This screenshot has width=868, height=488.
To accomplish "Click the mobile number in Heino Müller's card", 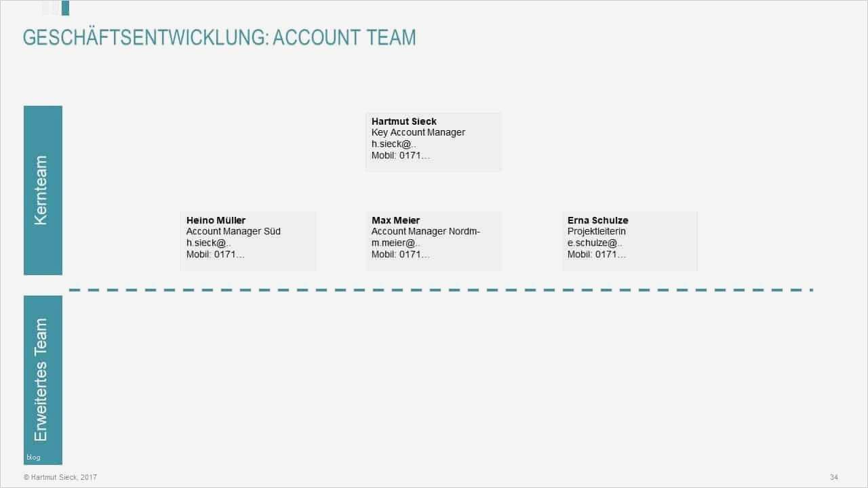I will click(216, 254).
